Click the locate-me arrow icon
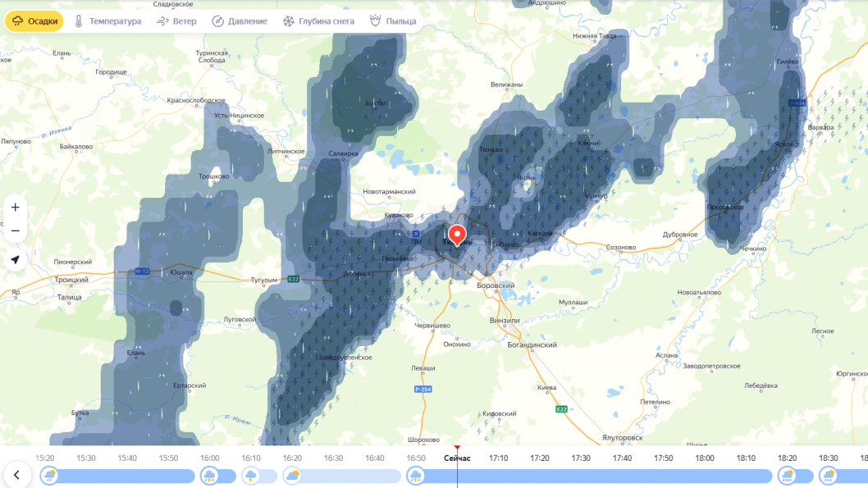Image resolution: width=868 pixels, height=488 pixels. tap(15, 260)
